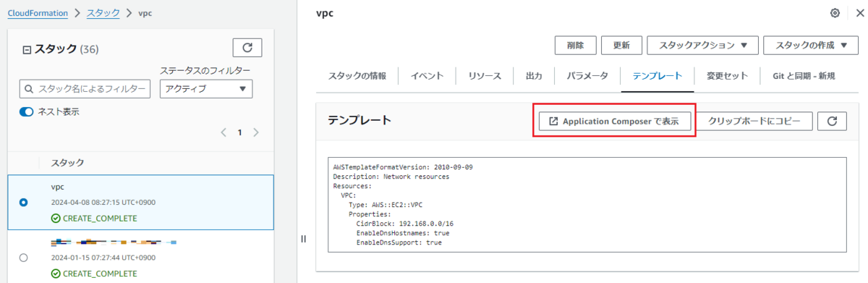Open the スタック breadcrumb link
The height and width of the screenshot is (283, 868).
click(x=103, y=13)
